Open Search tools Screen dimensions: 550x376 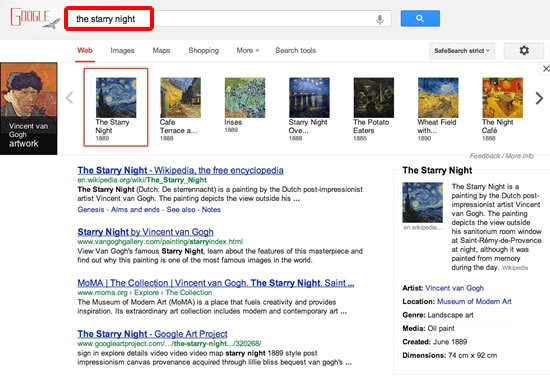point(295,51)
